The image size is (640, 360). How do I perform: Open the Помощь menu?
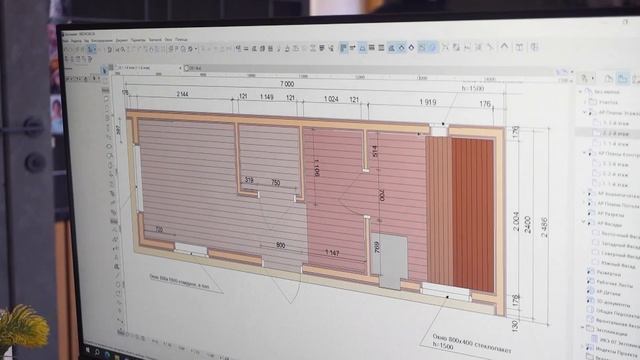(x=181, y=40)
